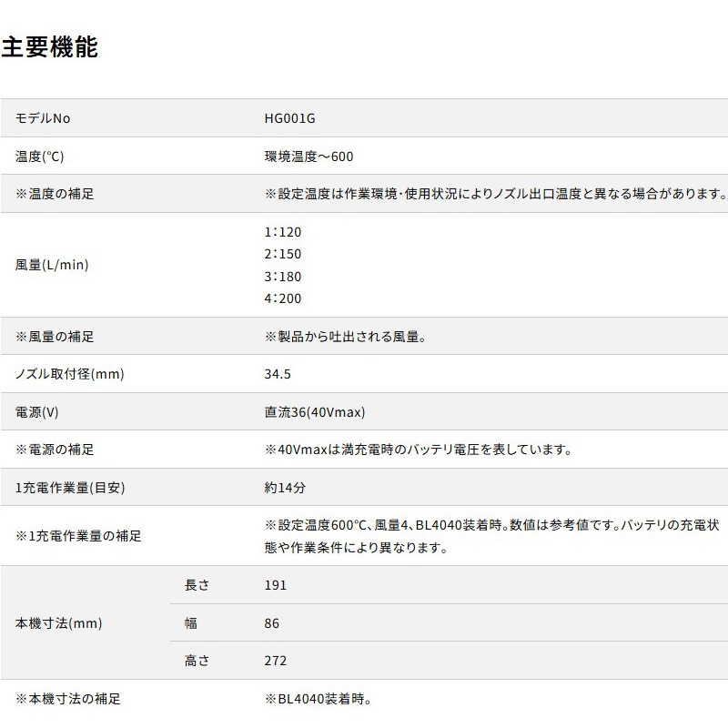The width and height of the screenshot is (728, 728).
Task: Click the 本機寸法(mm) label
Action: 58,623
